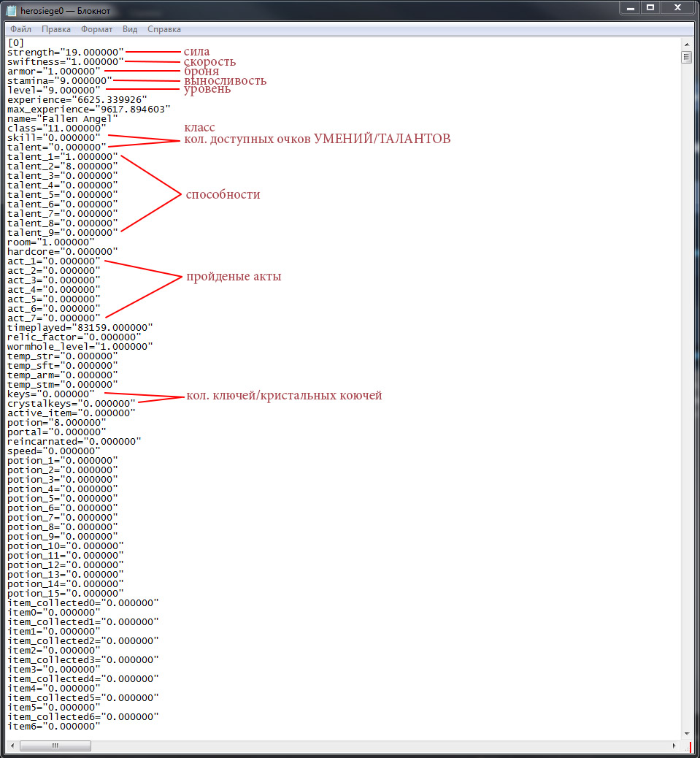Click the line talent="0.000000"

click(x=56, y=148)
